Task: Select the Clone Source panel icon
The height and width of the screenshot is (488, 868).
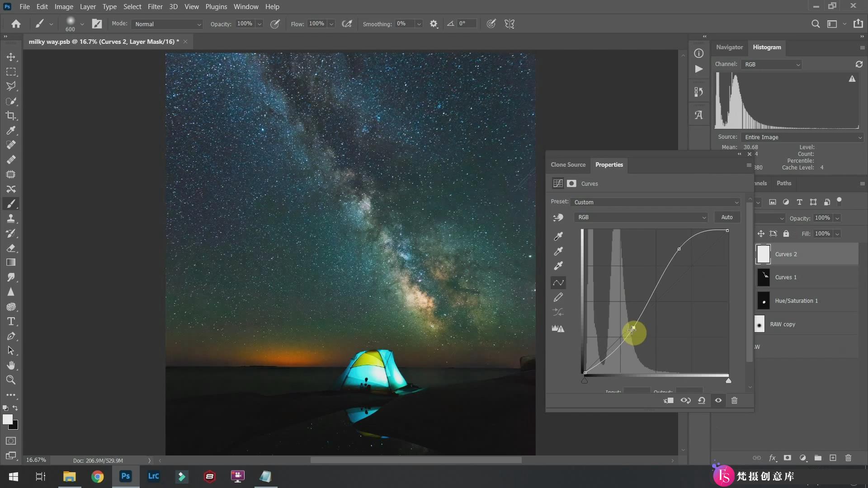Action: coord(567,164)
